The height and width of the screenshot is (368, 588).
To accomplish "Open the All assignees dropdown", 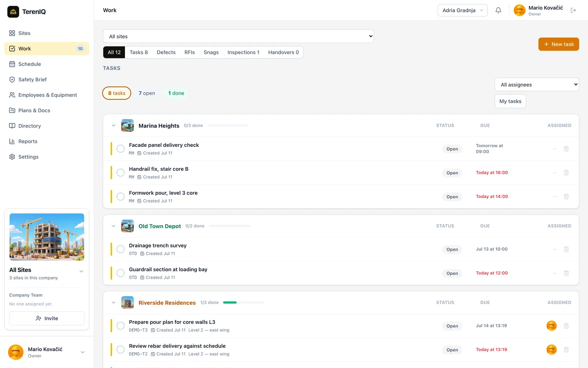I will point(537,85).
